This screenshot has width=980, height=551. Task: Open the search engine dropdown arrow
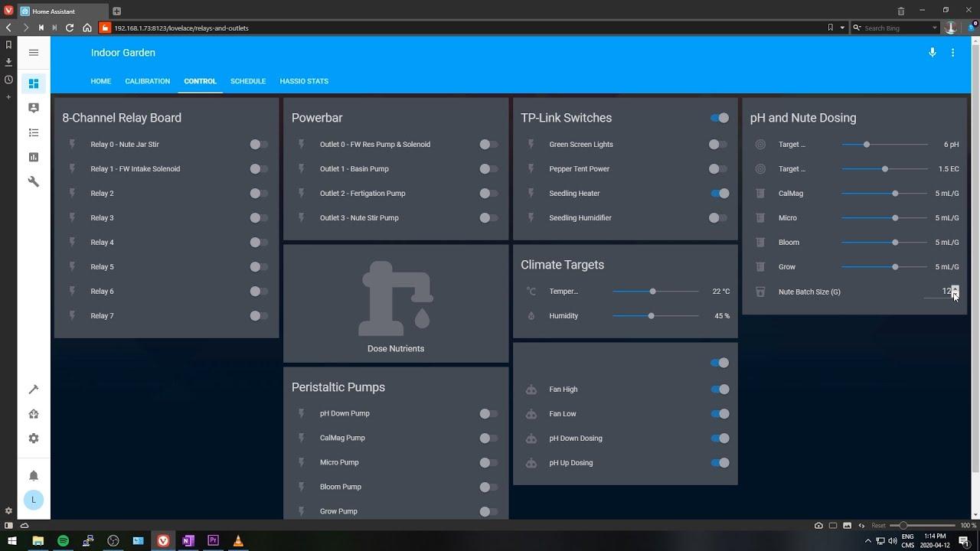(x=935, y=28)
